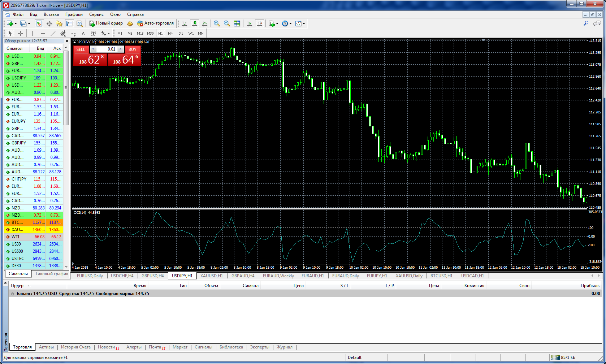Switch to the XAUUSD,H1 chart tab
Viewport: 606px width, 364px height.
point(211,276)
